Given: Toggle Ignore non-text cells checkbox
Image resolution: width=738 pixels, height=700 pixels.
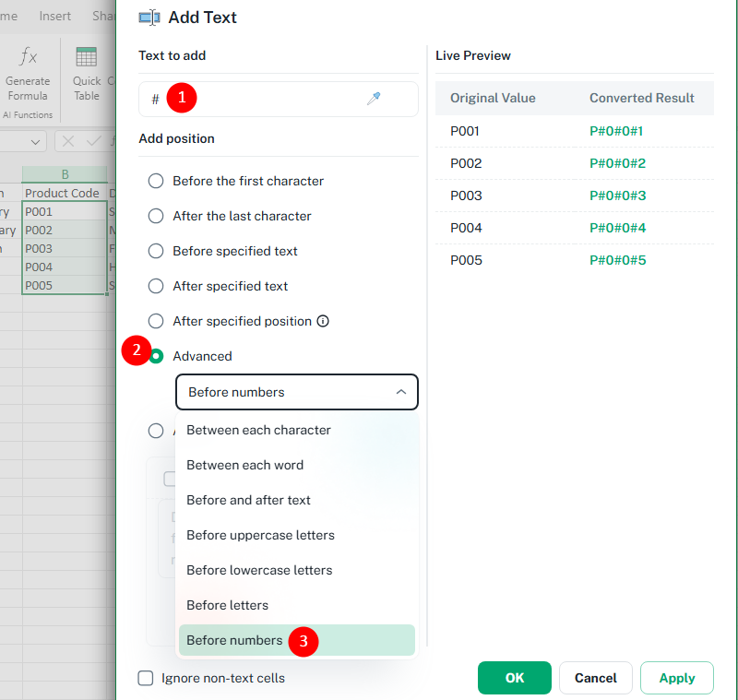Looking at the screenshot, I should coord(146,678).
